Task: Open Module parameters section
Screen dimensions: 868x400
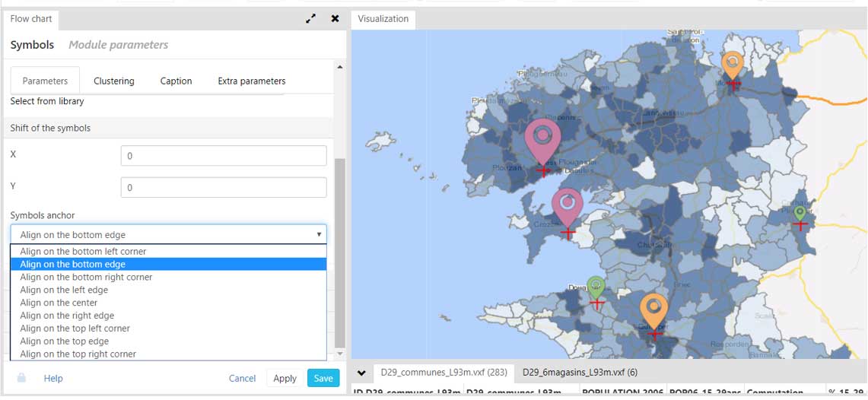Action: [119, 45]
